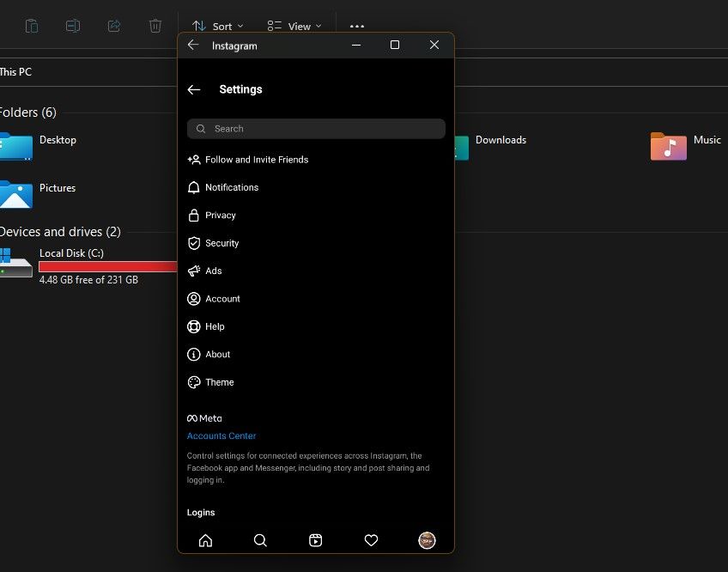This screenshot has width=728, height=572.
Task: Click the Account profile icon
Action: (x=194, y=299)
